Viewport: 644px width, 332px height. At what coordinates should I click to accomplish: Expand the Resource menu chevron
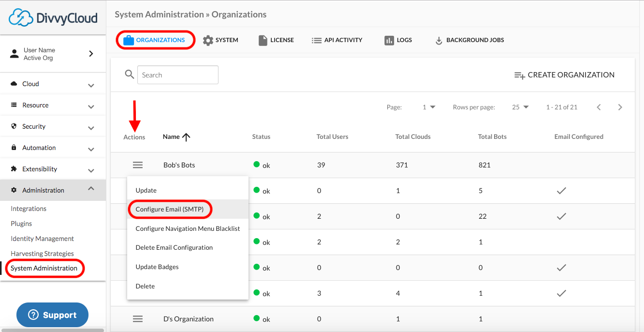pyautogui.click(x=91, y=106)
